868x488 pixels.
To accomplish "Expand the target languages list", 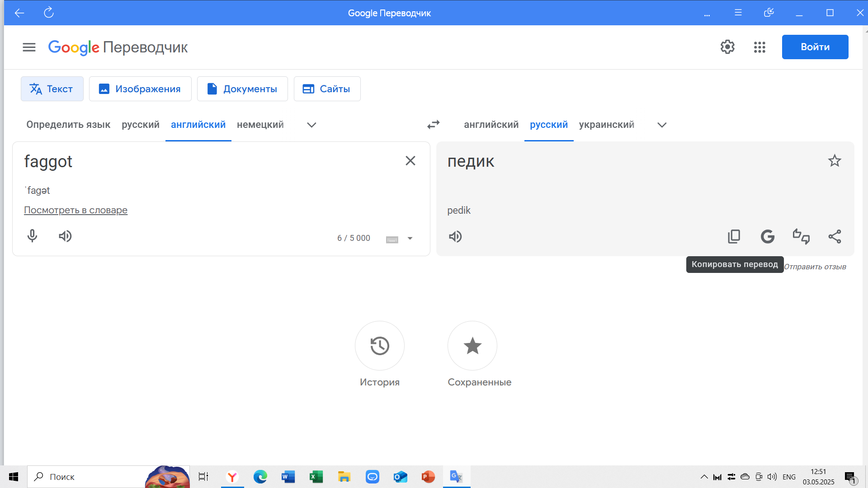I will point(662,125).
